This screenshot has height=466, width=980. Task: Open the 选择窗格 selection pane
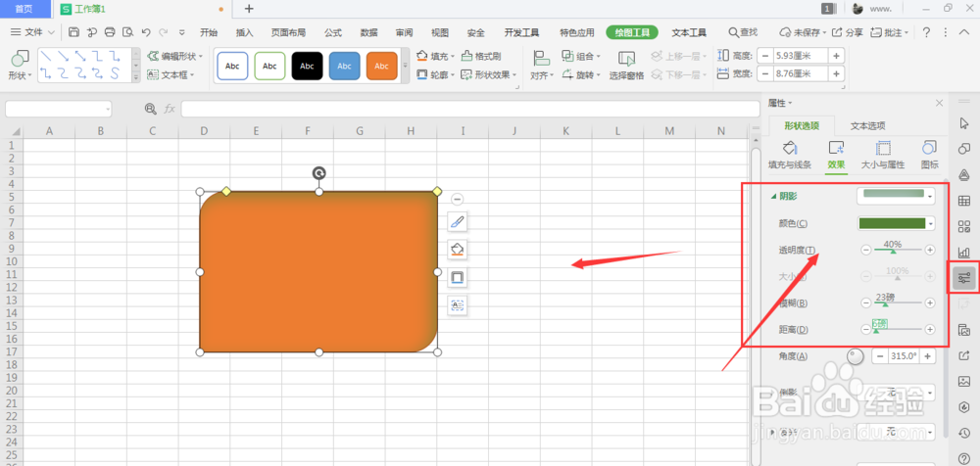[626, 66]
